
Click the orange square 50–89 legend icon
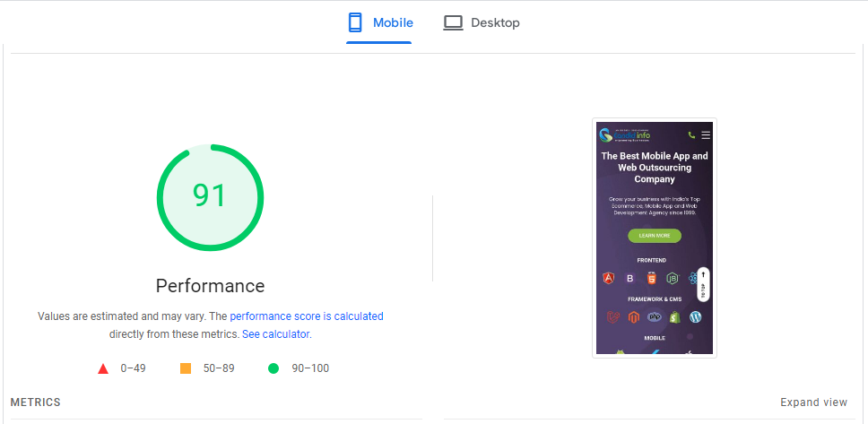tap(186, 368)
